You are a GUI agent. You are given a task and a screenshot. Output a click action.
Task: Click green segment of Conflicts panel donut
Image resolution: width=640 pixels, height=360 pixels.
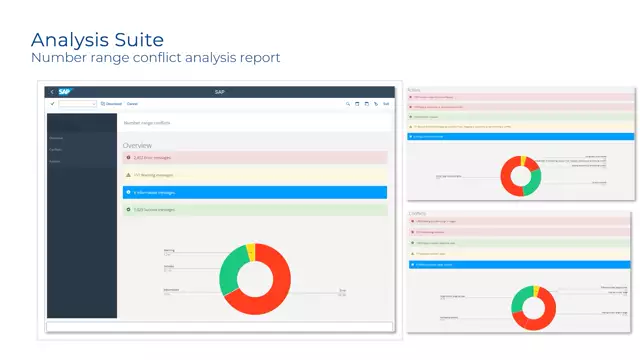520,298
